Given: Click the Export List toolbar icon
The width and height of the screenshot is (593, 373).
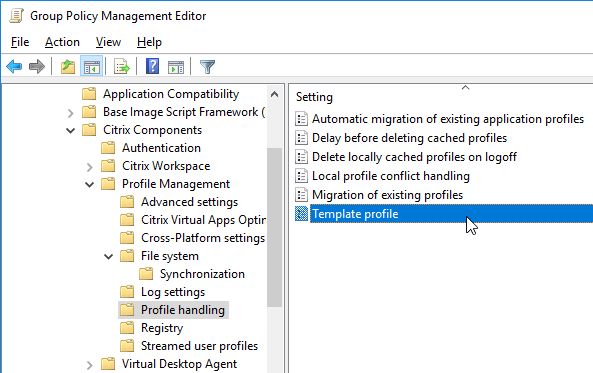Looking at the screenshot, I should point(122,67).
